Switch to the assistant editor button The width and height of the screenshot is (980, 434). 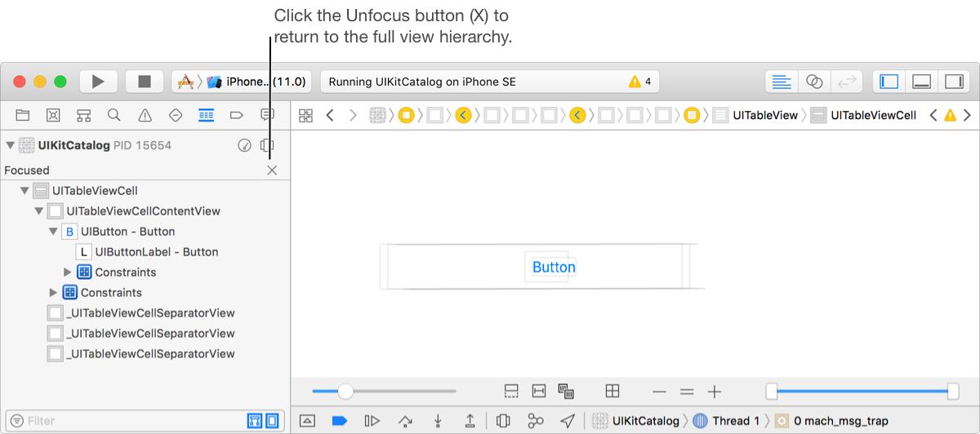pyautogui.click(x=814, y=82)
